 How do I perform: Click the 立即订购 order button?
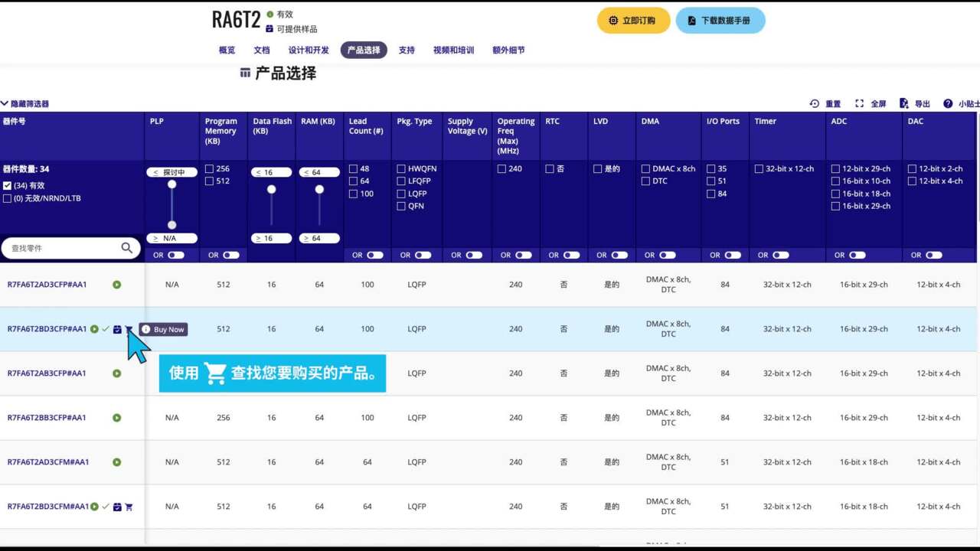[x=634, y=21]
